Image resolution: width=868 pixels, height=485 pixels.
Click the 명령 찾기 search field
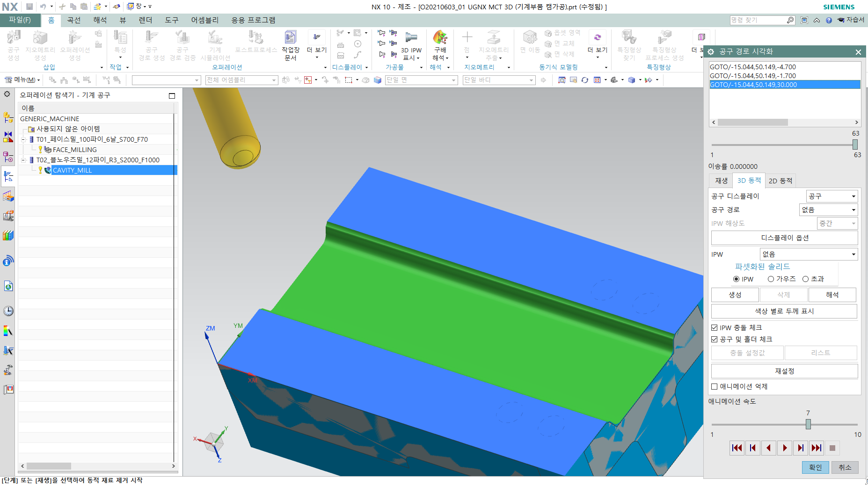[x=758, y=20]
